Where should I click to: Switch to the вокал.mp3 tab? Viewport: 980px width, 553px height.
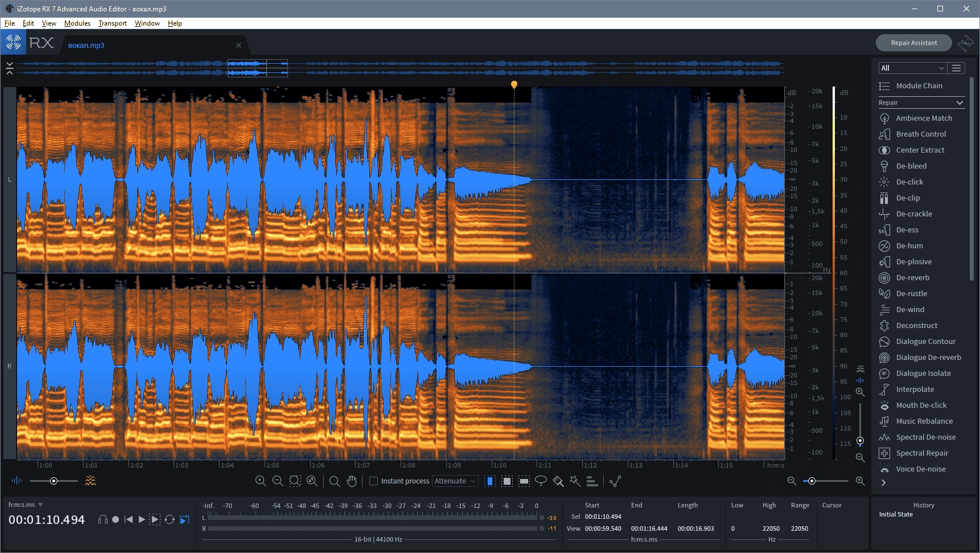coord(87,46)
